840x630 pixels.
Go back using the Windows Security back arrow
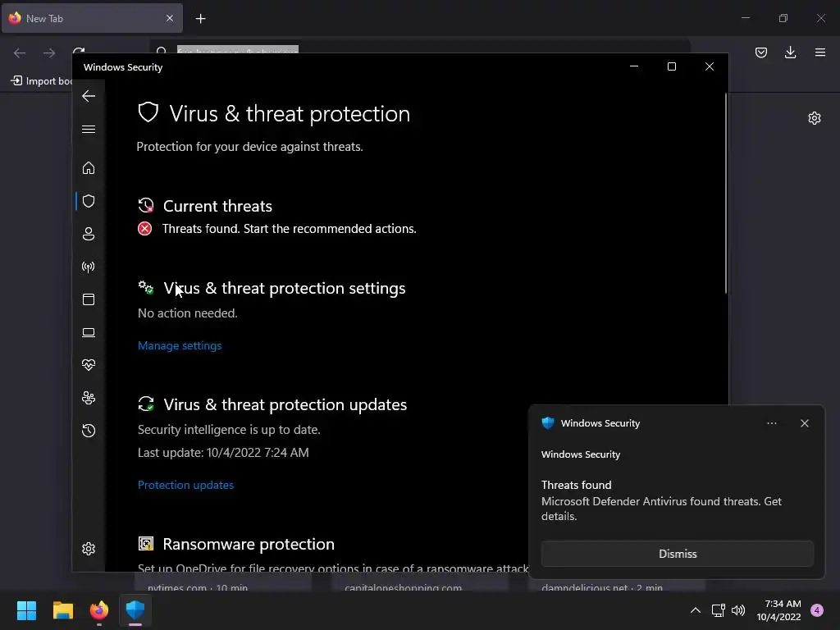coord(89,97)
